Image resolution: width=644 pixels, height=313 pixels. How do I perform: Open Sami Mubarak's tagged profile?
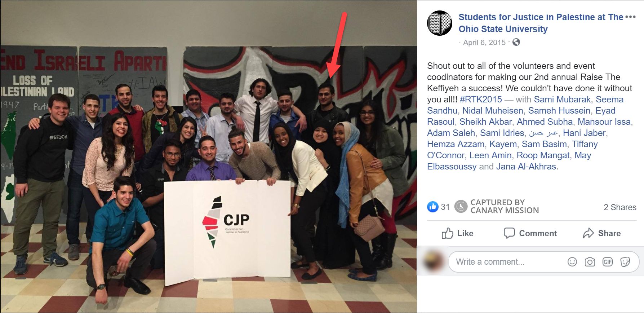tap(562, 99)
